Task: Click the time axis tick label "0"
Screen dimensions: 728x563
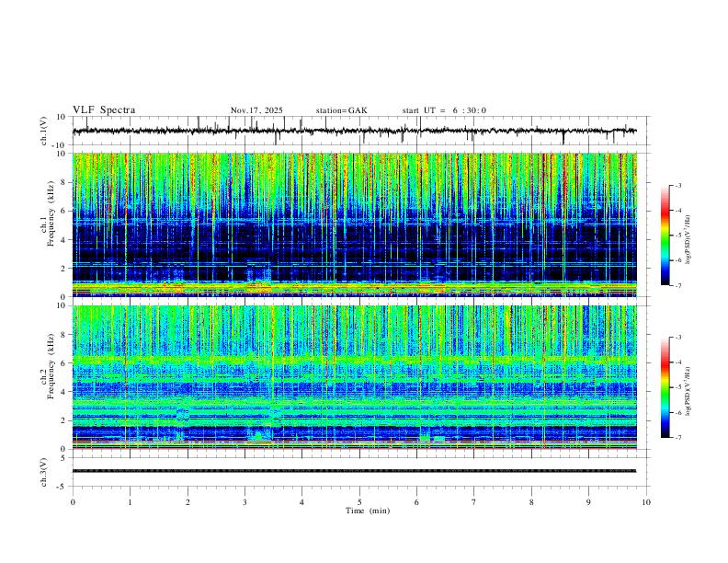Action: tap(73, 502)
